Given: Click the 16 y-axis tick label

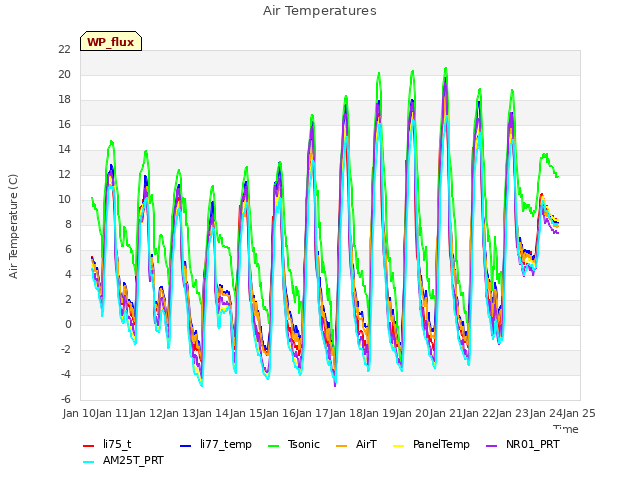Looking at the screenshot, I should point(64,124).
